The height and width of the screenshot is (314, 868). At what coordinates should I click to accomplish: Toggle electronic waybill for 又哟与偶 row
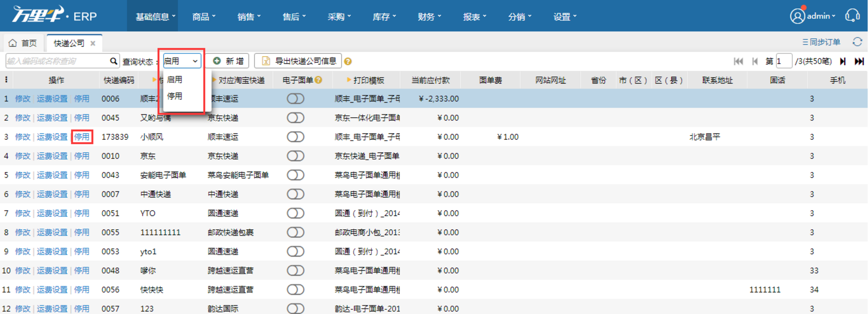(296, 118)
